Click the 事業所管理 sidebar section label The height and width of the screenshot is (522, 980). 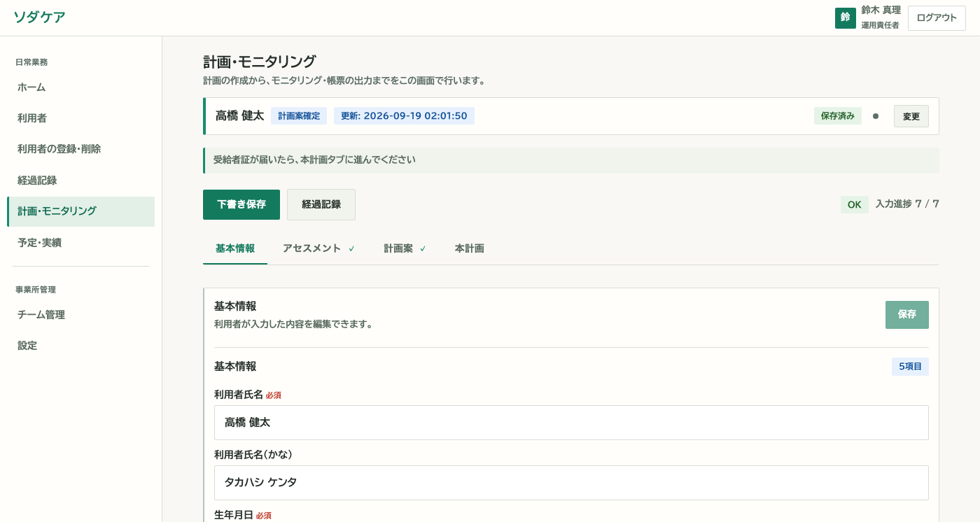click(36, 290)
